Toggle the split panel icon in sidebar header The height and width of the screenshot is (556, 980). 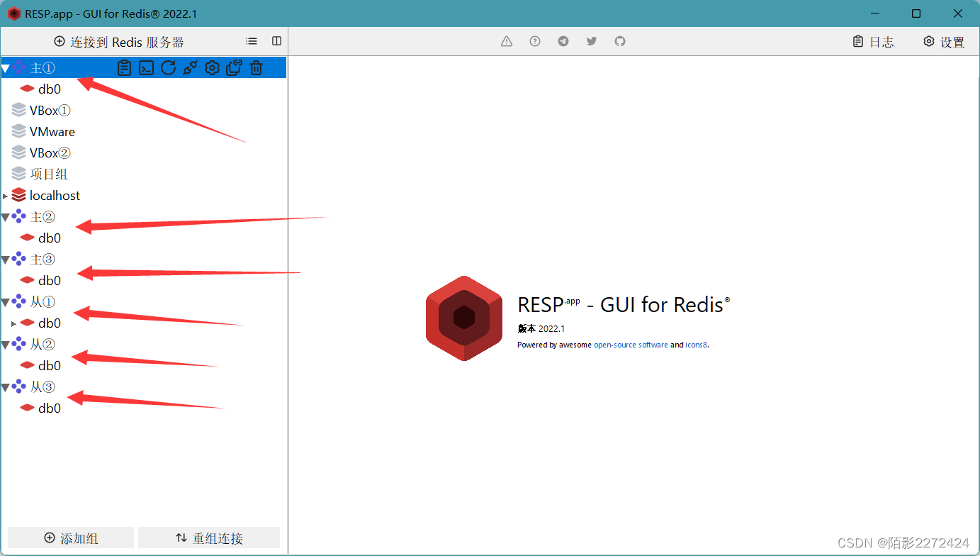click(x=277, y=41)
